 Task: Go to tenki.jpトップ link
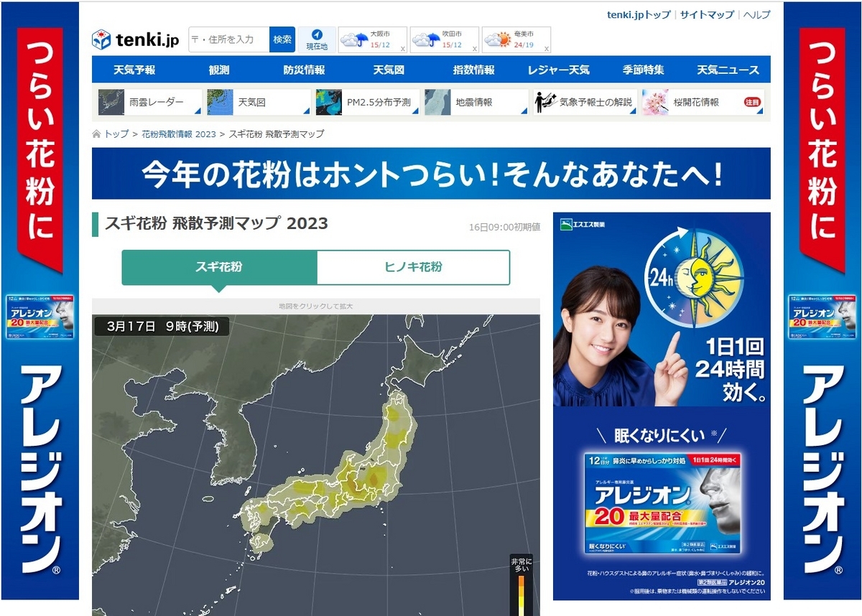click(x=639, y=14)
